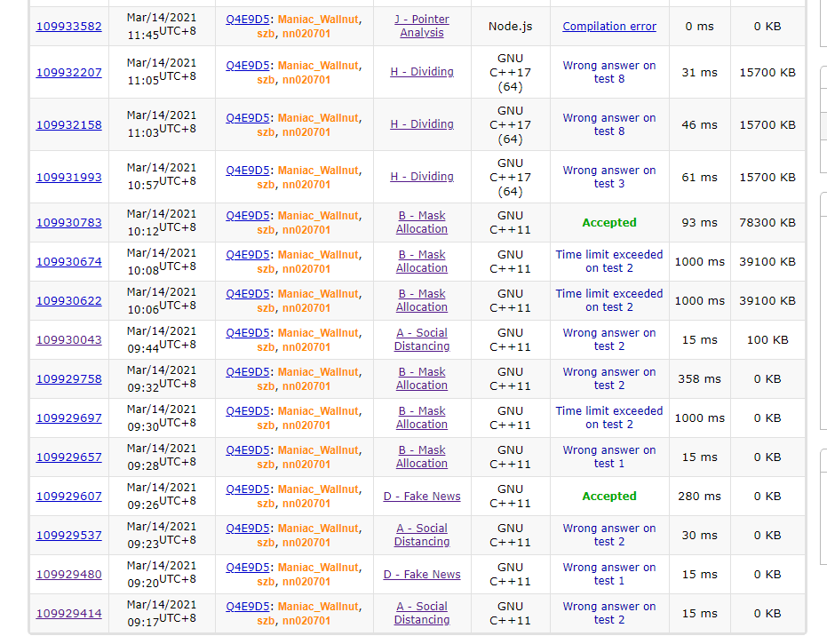Open submission 109929537
Image resolution: width=827 pixels, height=644 pixels.
[68, 535]
